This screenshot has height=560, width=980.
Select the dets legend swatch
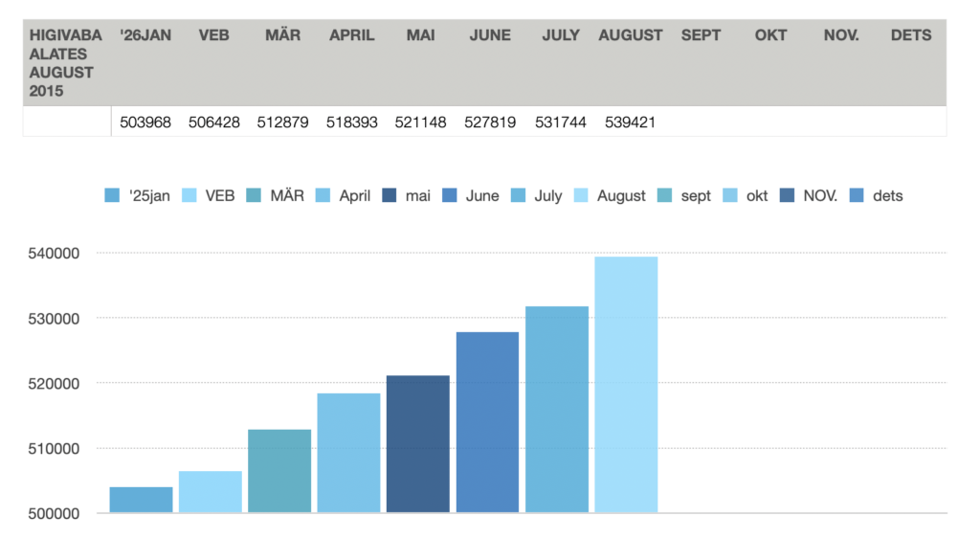point(857,195)
